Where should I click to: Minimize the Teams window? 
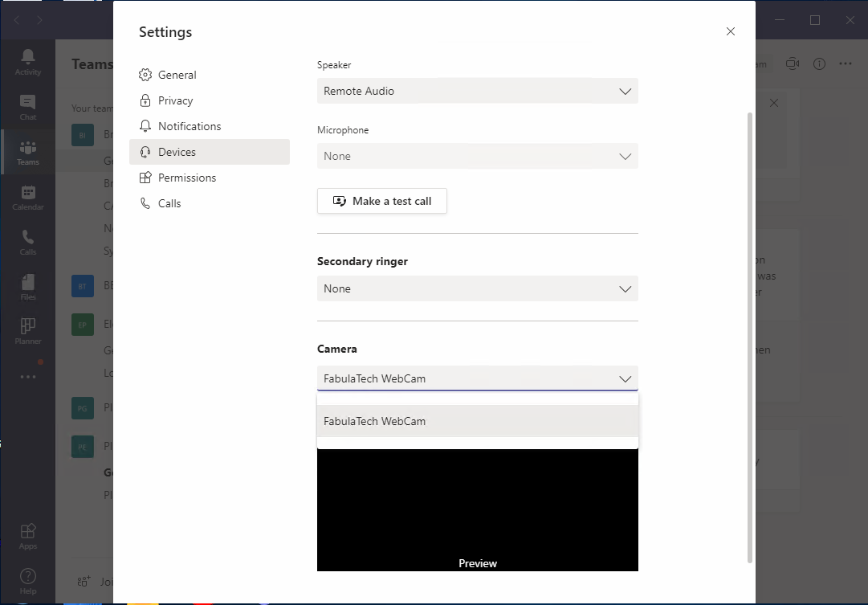coord(780,21)
